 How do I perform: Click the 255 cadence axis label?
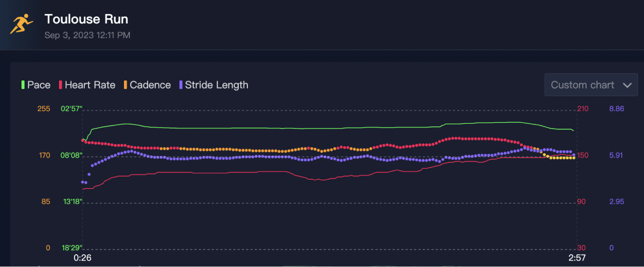(44, 109)
